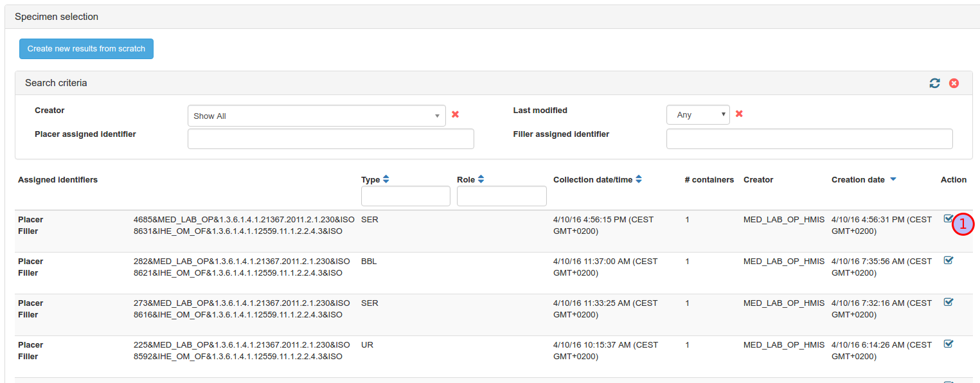Click Create new results from scratch button
This screenshot has height=383, width=980.
click(86, 49)
